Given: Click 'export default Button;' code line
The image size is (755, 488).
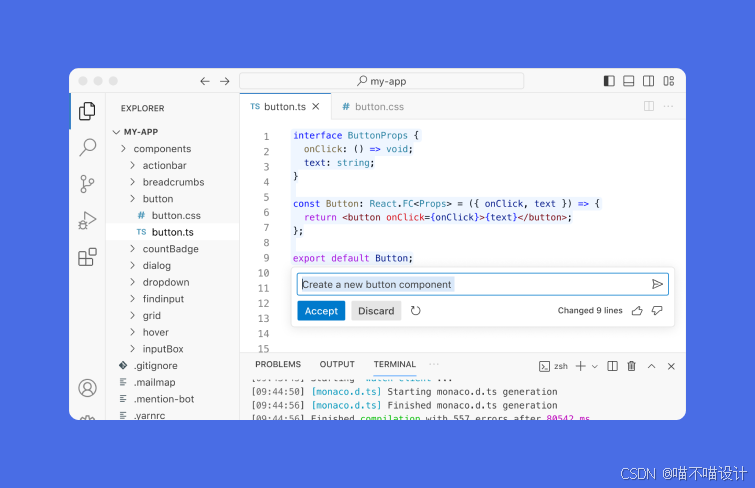Looking at the screenshot, I should click(352, 258).
